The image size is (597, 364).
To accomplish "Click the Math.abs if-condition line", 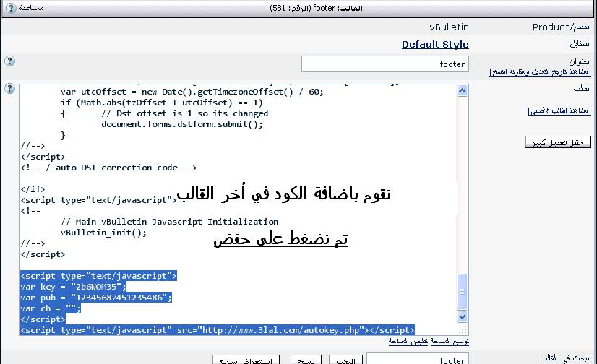I will pyautogui.click(x=161, y=103).
